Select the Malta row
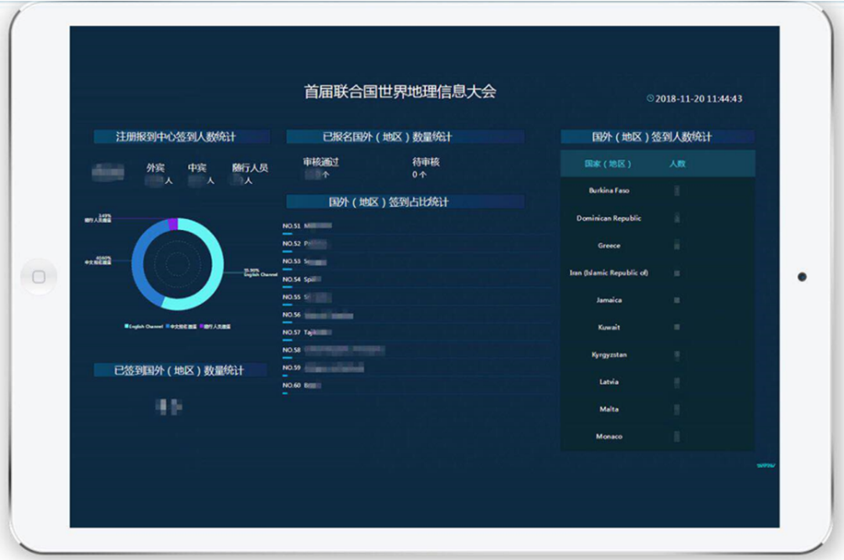This screenshot has width=844, height=560. click(657, 409)
